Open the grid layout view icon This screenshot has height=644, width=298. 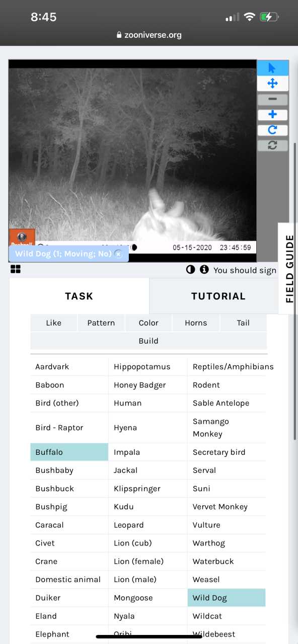[16, 270]
